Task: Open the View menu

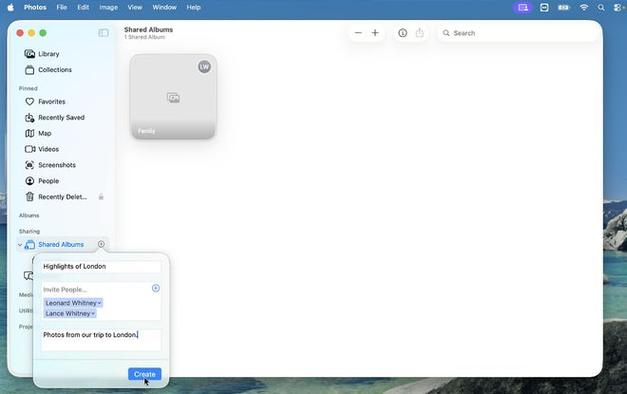Action: [135, 7]
